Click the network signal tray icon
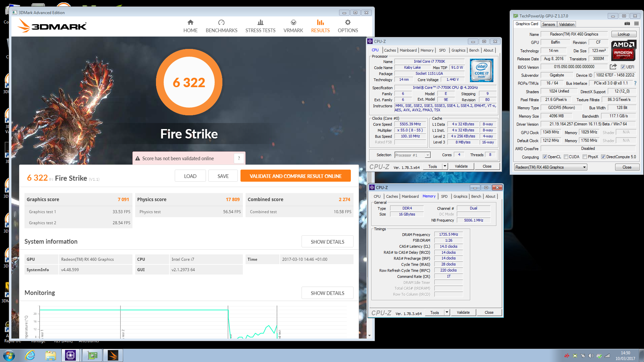 point(607,356)
